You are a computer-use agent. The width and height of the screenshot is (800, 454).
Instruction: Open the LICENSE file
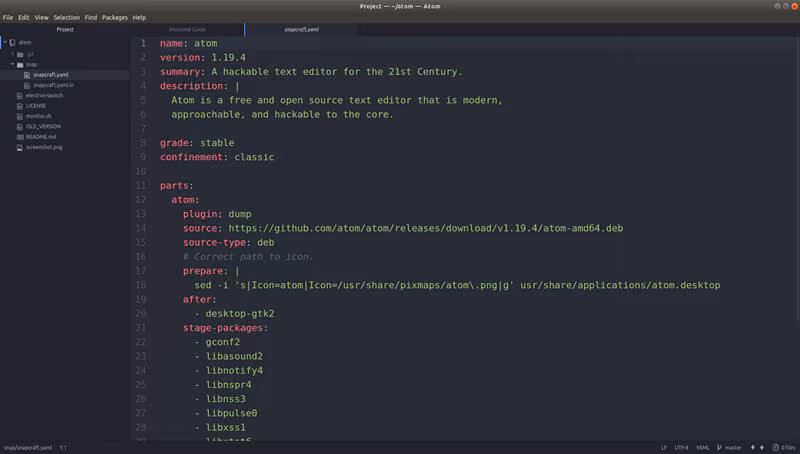coord(36,106)
